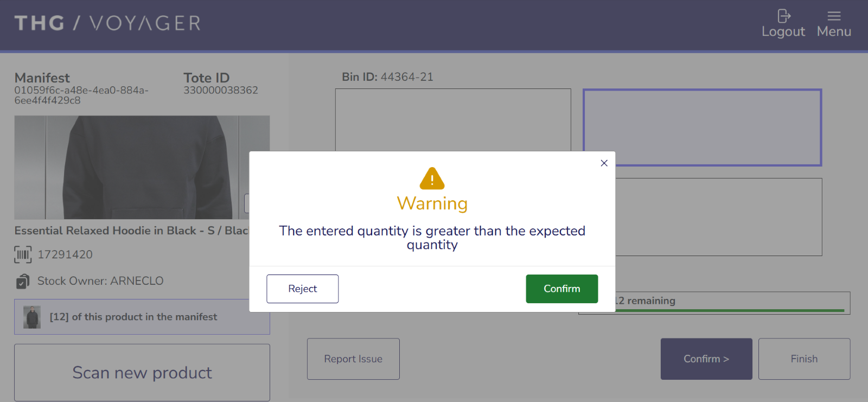The height and width of the screenshot is (402, 868).
Task: Click the Finish button
Action: (x=804, y=359)
